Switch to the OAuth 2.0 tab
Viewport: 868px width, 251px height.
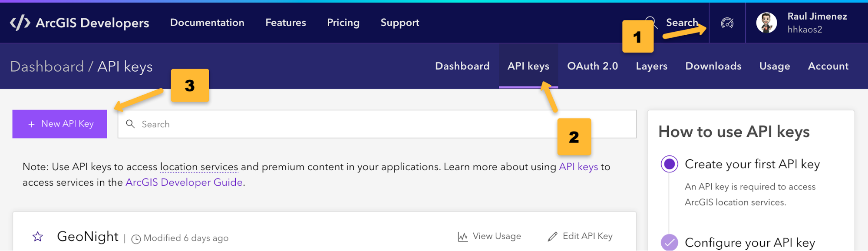pos(592,66)
